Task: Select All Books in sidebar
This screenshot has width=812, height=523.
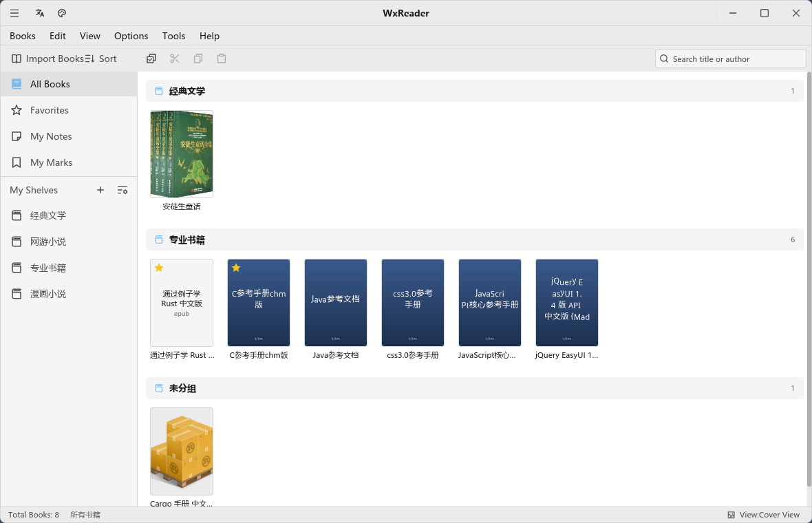Action: (x=69, y=84)
